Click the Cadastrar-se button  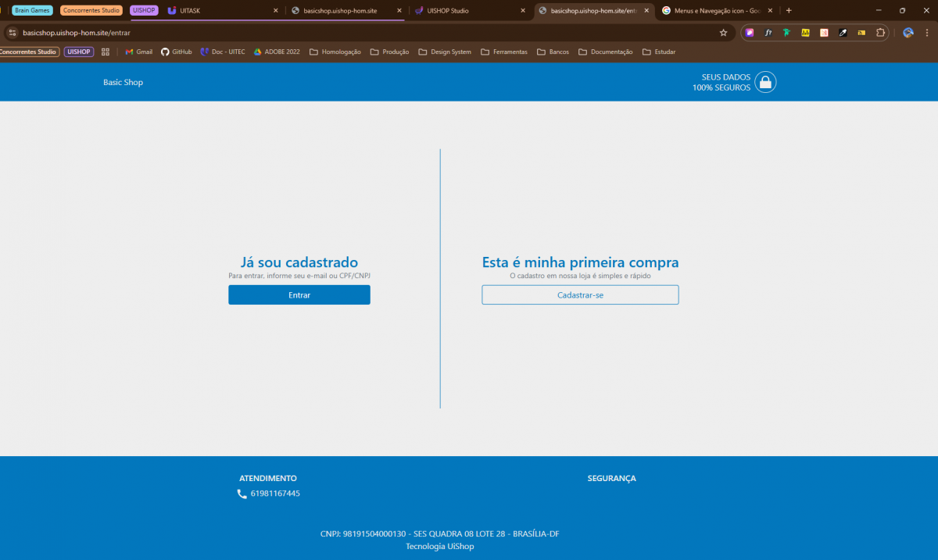pos(580,295)
